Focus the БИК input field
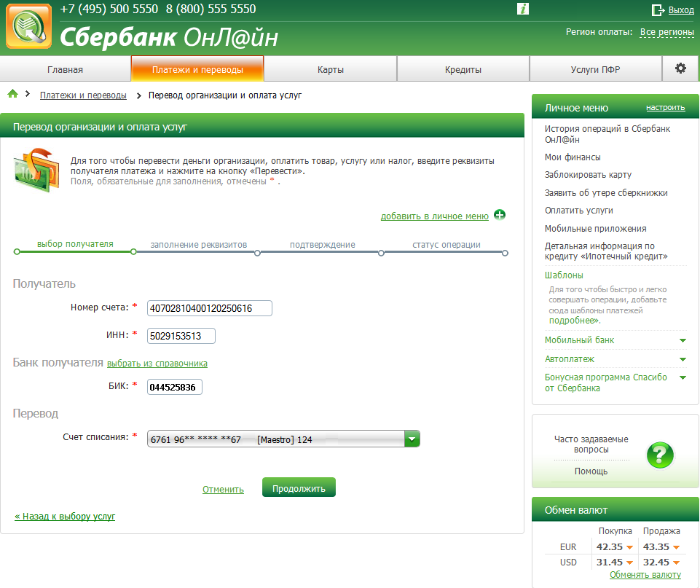 pyautogui.click(x=175, y=387)
